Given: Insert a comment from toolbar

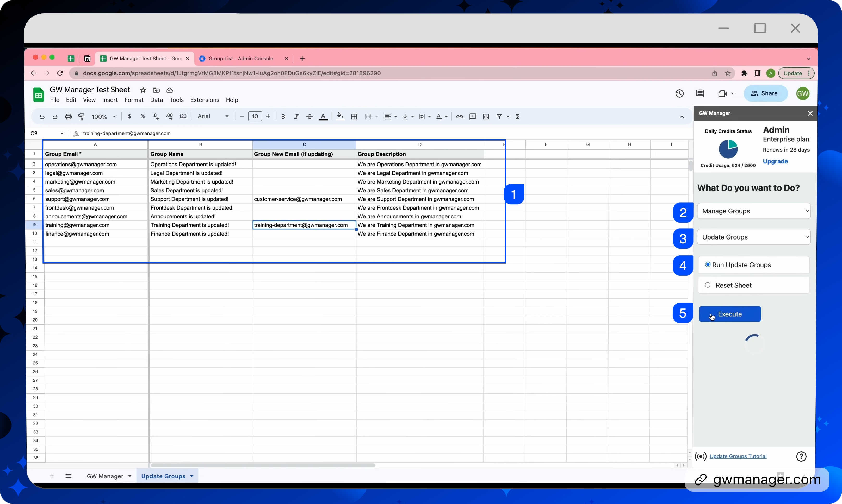Looking at the screenshot, I should tap(473, 116).
